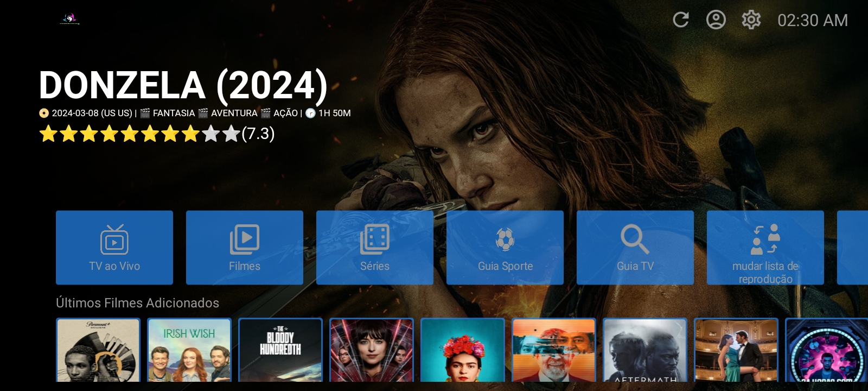868x391 pixels.
Task: Click the live TV icon above TV ao Vivo
Action: click(114, 239)
